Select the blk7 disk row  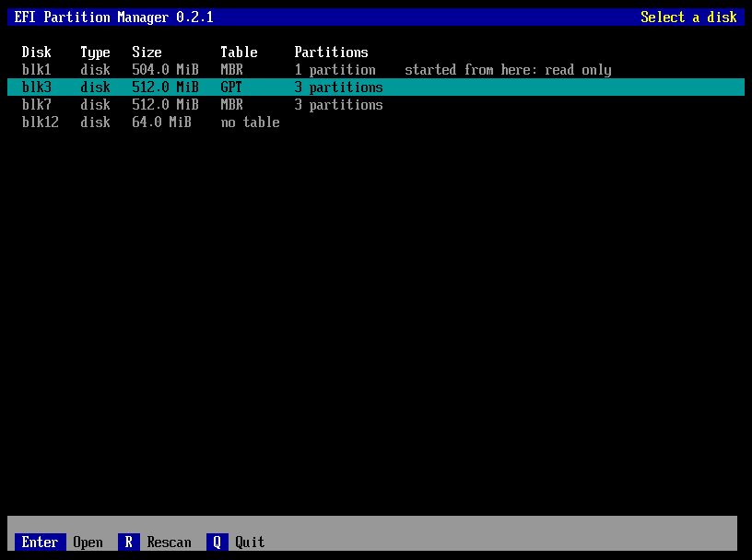tap(375, 104)
